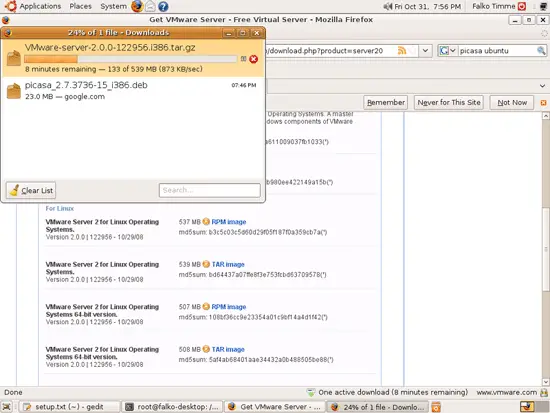
Task: Open the Places menu
Action: coord(80,6)
